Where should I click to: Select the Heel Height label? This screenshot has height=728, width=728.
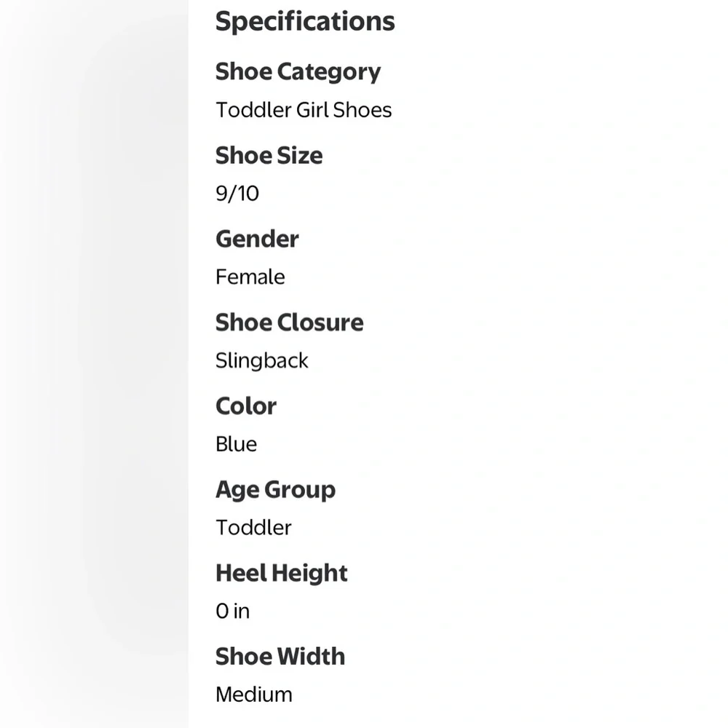[x=281, y=574]
